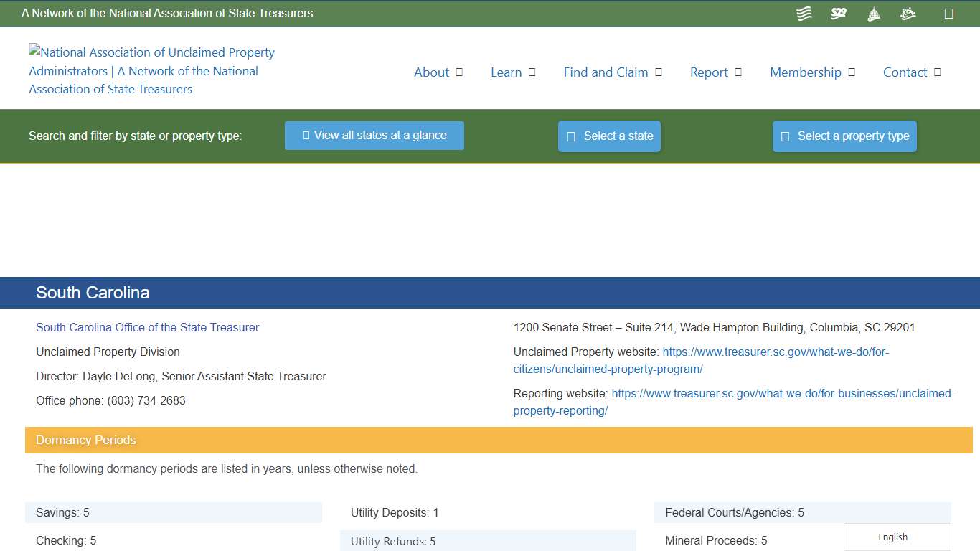This screenshot has width=980, height=551.
Task: Click the English language selector
Action: (x=892, y=537)
